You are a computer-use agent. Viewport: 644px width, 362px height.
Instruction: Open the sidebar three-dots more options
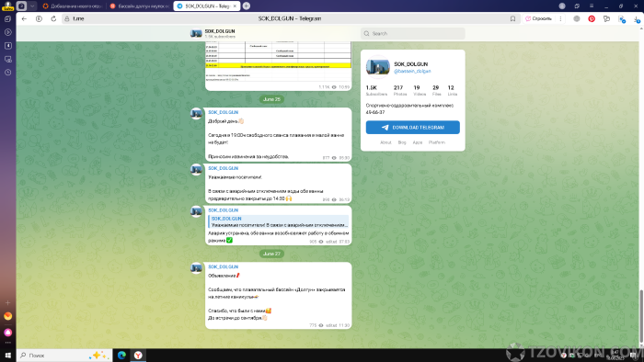click(x=7, y=343)
